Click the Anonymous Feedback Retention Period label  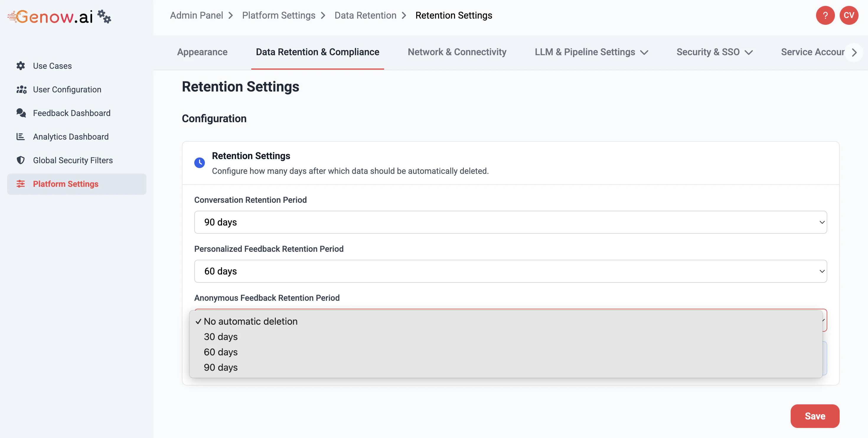point(267,298)
